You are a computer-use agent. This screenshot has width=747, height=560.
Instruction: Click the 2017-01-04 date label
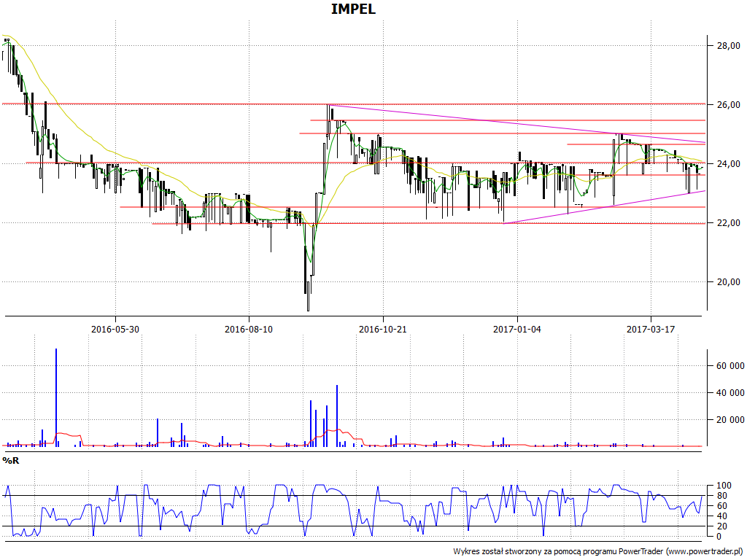coord(517,329)
